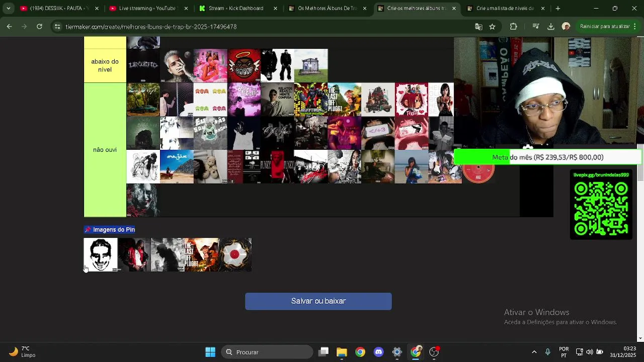Select the small house on grass album cover
This screenshot has width=644, height=362.
click(x=311, y=65)
